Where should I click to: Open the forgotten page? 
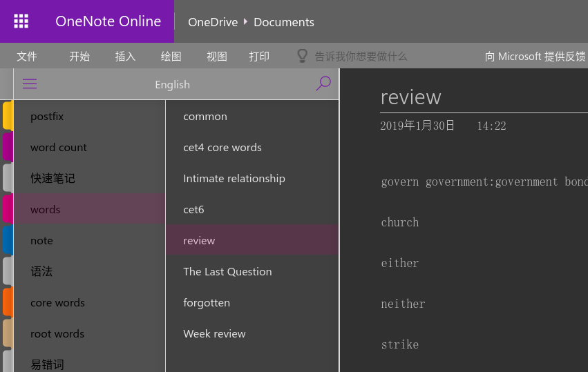(x=252, y=302)
